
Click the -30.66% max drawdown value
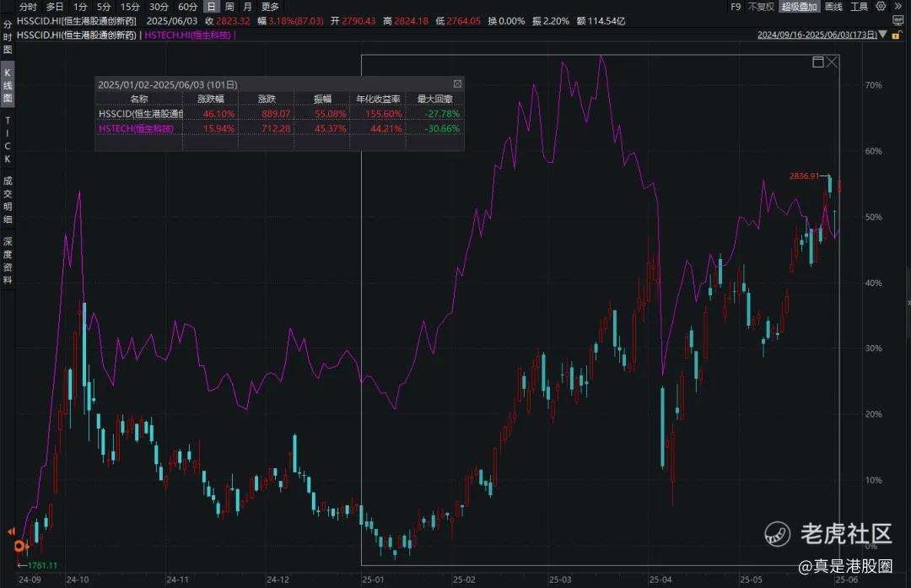(442, 128)
